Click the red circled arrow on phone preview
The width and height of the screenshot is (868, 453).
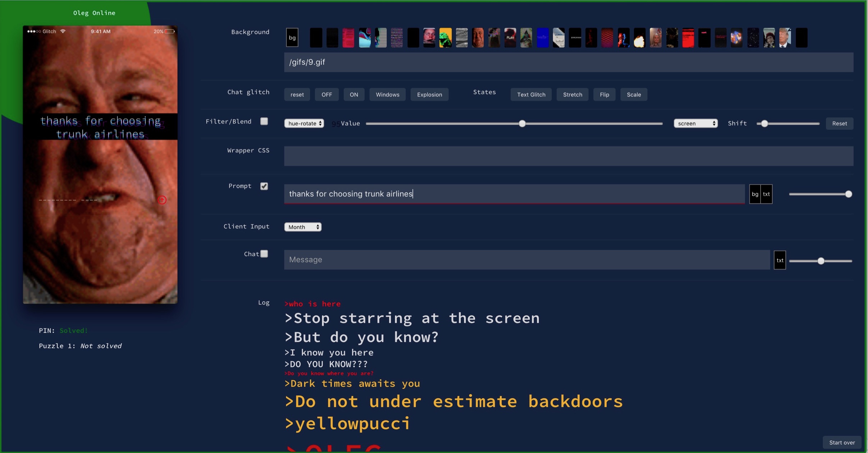pos(162,200)
